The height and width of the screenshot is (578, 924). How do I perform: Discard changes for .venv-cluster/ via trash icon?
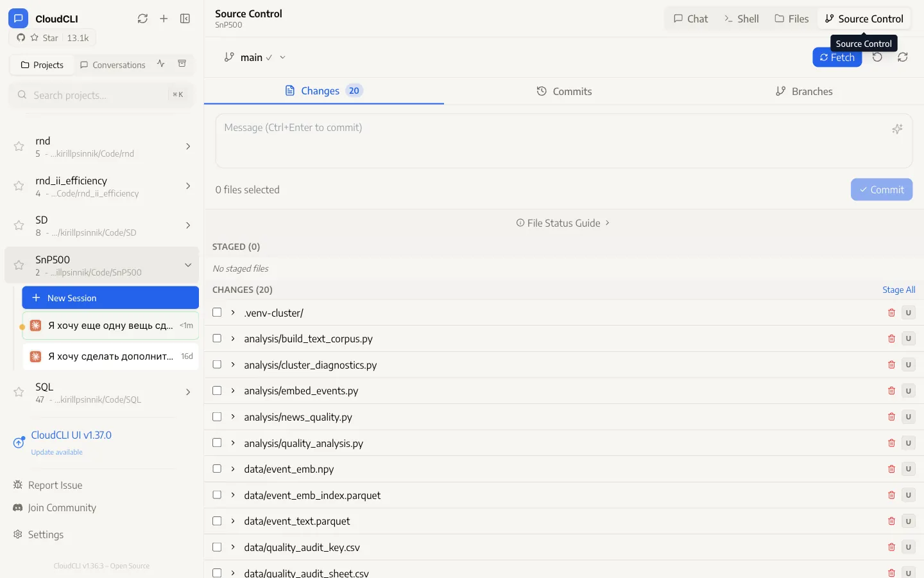(891, 313)
